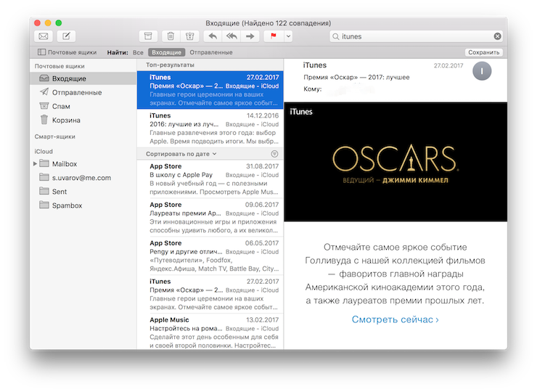This screenshot has width=537, height=392.
Task: Click the Reply All double-arrow icon
Action: [231, 36]
